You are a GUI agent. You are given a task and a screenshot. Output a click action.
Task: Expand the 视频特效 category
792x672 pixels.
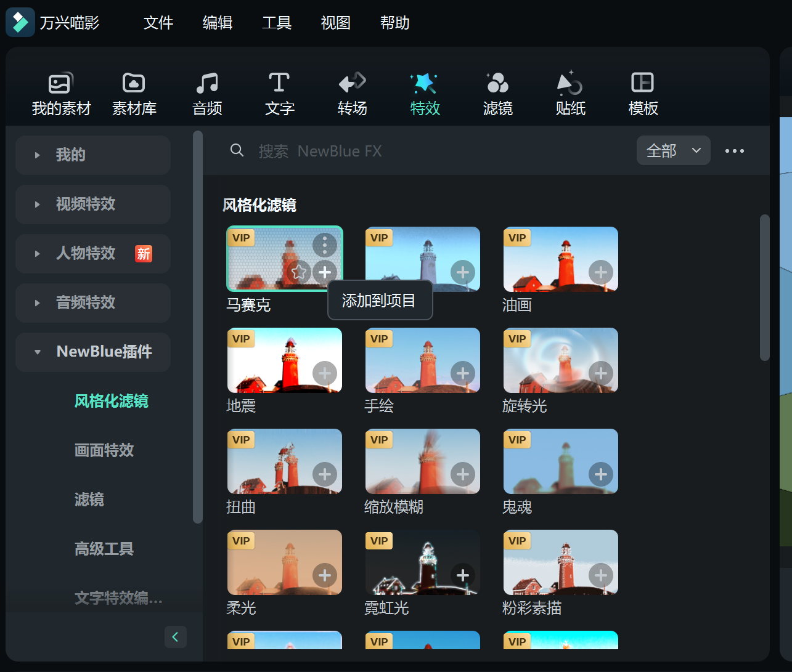click(x=92, y=204)
